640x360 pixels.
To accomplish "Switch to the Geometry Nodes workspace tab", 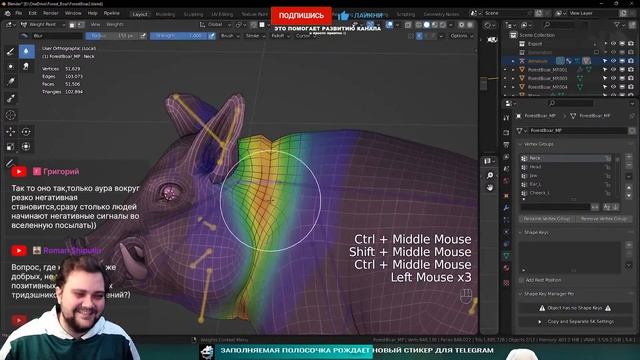I will coord(441,14).
